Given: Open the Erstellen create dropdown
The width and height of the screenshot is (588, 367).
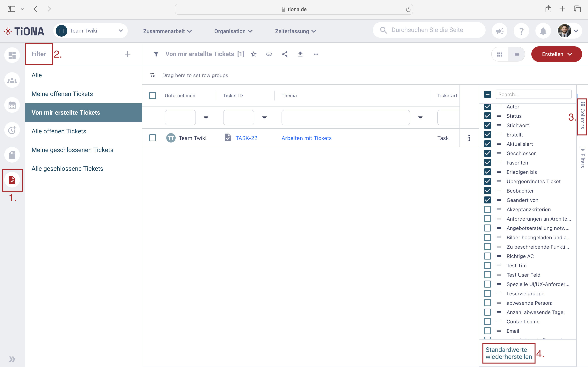Looking at the screenshot, I should coord(556,54).
